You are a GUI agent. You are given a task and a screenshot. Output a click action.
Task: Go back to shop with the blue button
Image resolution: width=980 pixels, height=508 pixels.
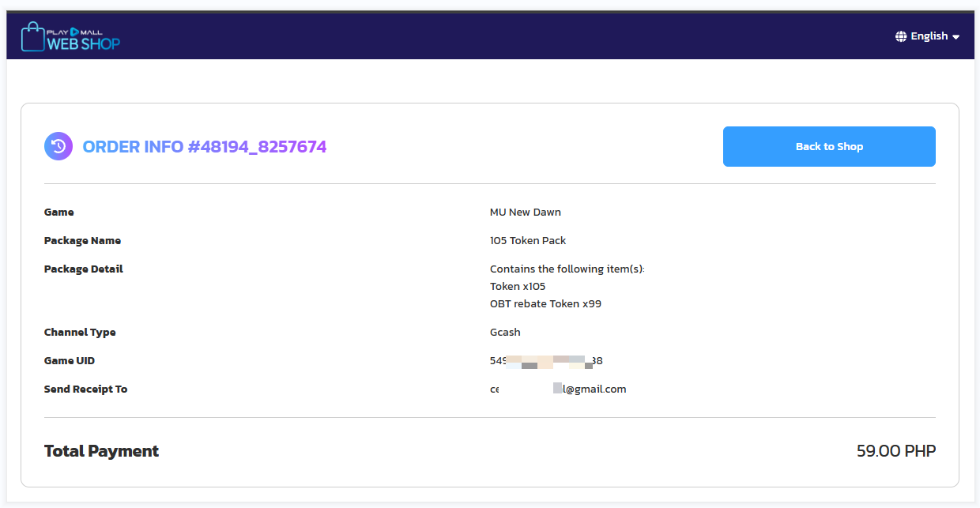829,146
